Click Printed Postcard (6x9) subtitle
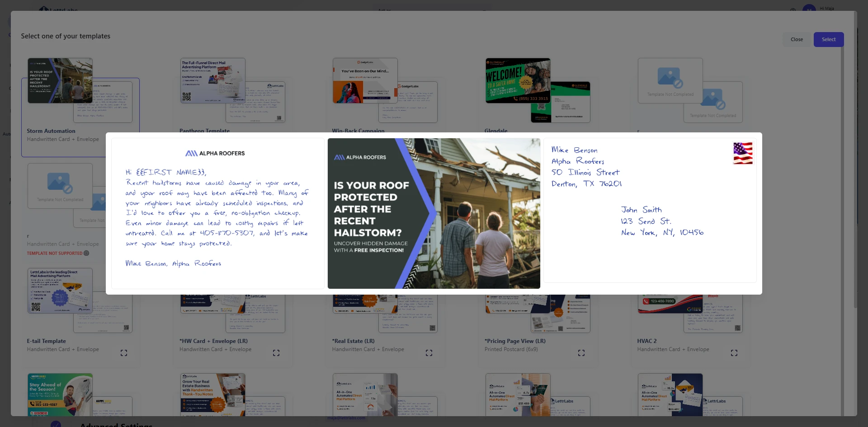 click(x=511, y=349)
